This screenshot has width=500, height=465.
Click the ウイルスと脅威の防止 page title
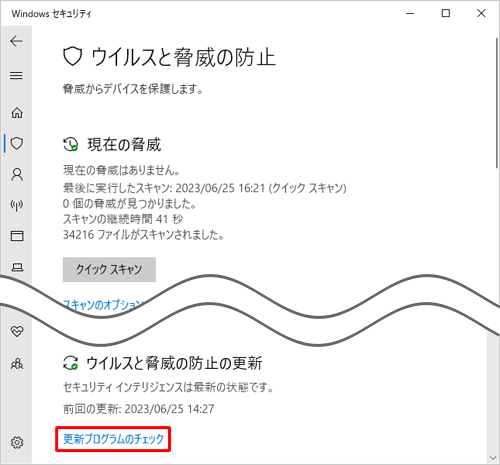point(183,57)
